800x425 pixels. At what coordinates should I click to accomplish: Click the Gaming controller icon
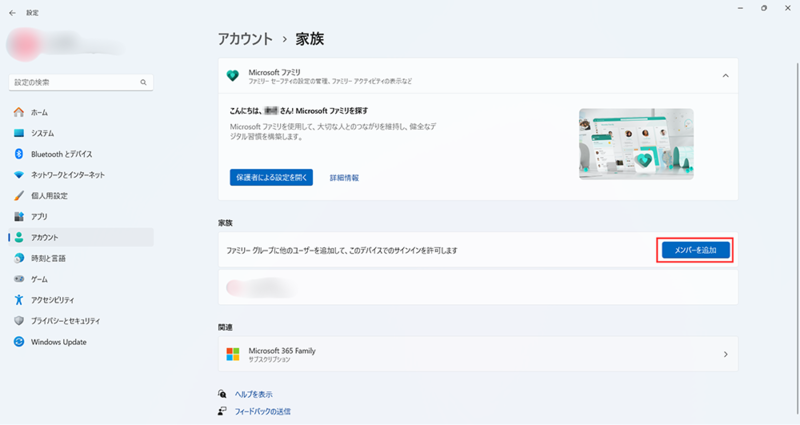click(19, 279)
